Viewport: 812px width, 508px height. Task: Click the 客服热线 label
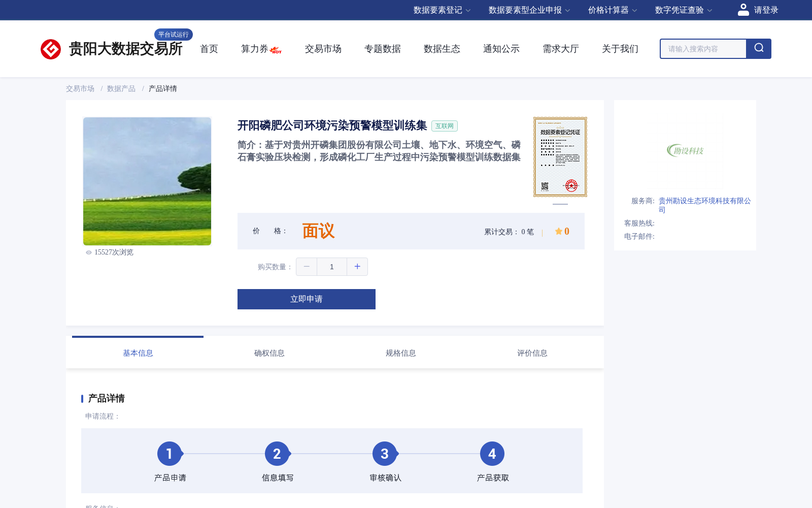639,224
